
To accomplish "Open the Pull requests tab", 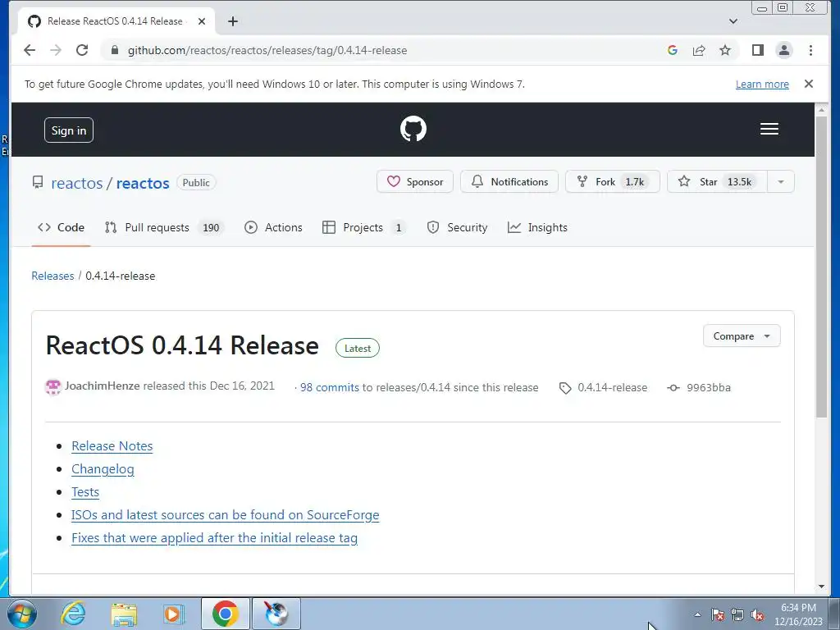I will tap(164, 228).
